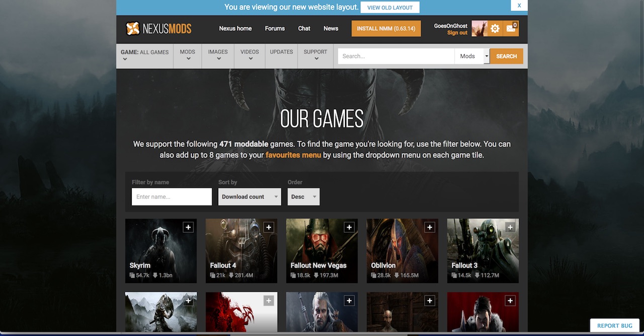The width and height of the screenshot is (644, 336).
Task: Open the Oblivion game tile
Action: click(x=403, y=251)
